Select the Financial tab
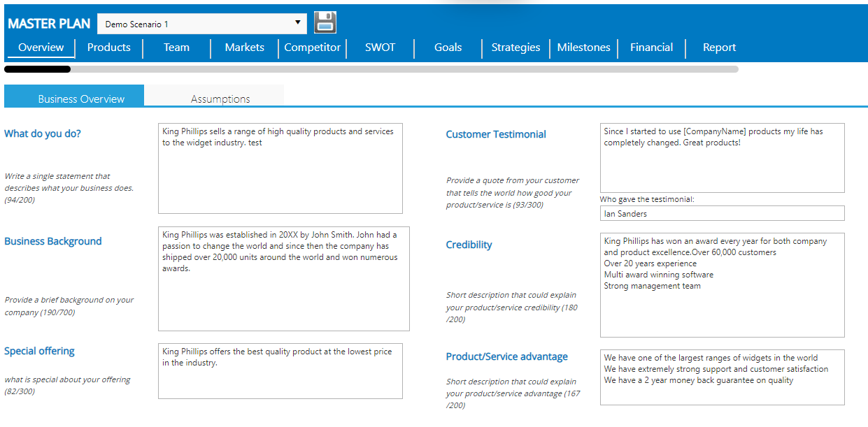The height and width of the screenshot is (427, 868). click(651, 48)
